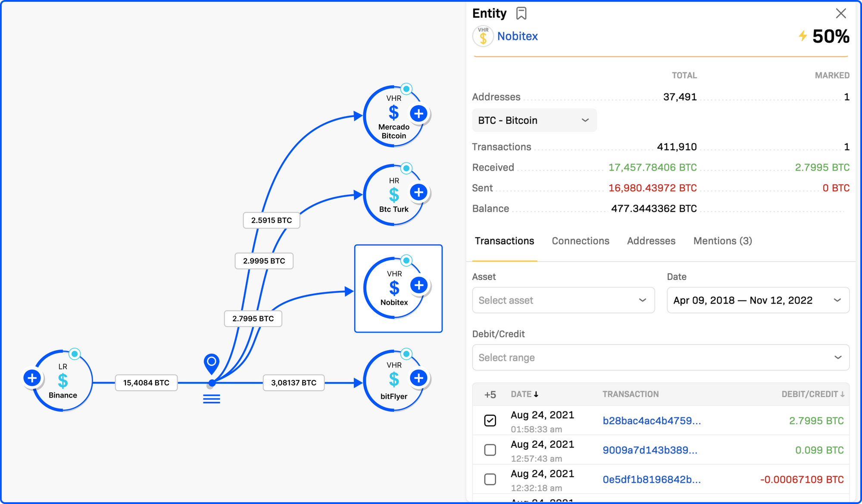Open the Nobitex entity link
Viewport: 862px width, 504px height.
coord(517,36)
